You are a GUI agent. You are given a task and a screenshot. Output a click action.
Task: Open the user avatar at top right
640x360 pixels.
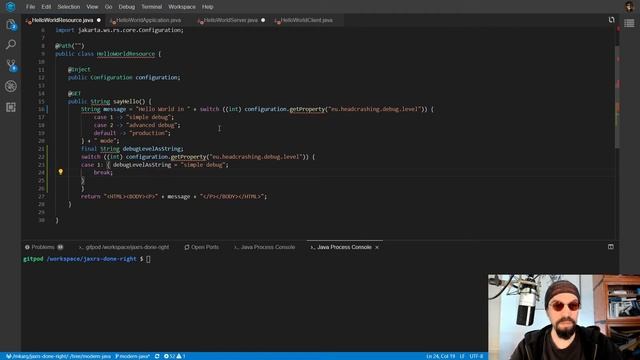tap(629, 7)
